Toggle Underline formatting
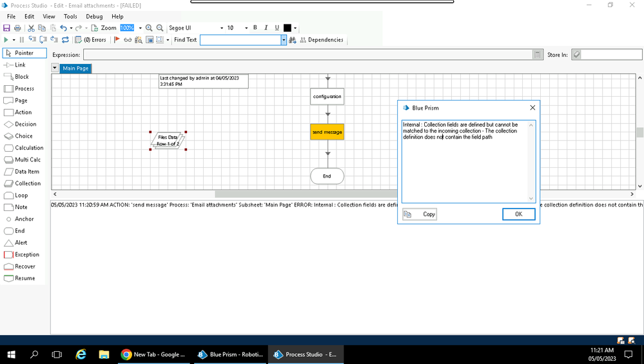 pos(277,28)
